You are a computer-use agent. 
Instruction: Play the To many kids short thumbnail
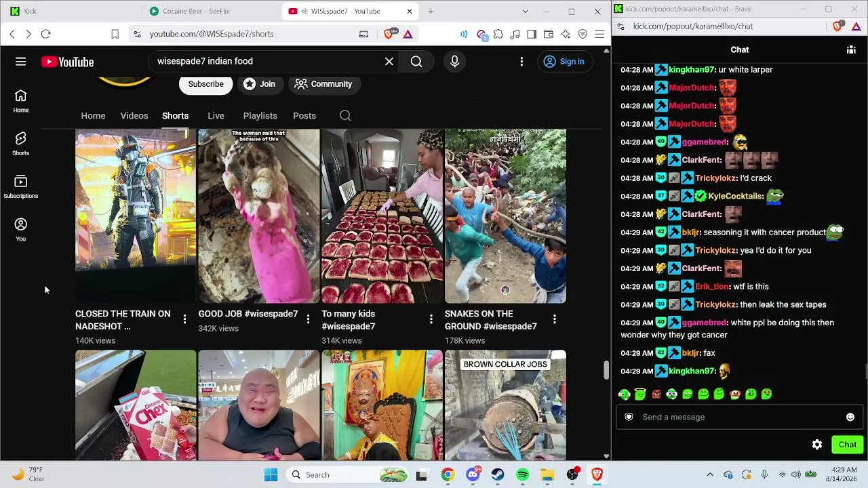pos(382,216)
